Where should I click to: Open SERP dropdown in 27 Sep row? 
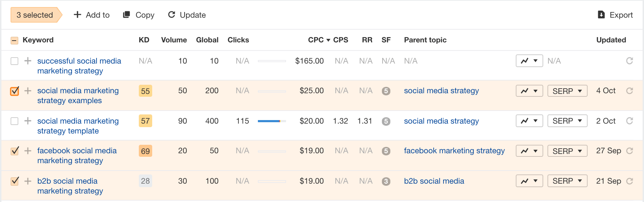pos(568,151)
